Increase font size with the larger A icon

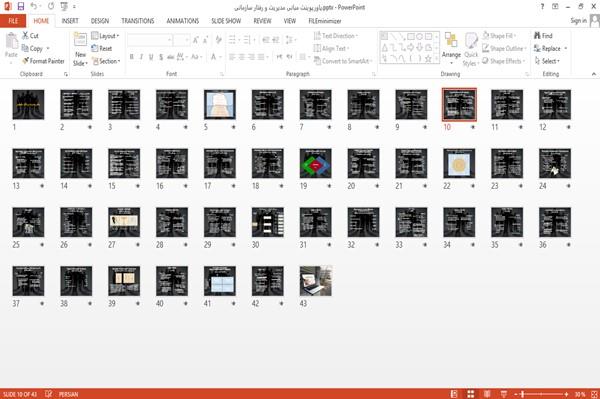196,40
